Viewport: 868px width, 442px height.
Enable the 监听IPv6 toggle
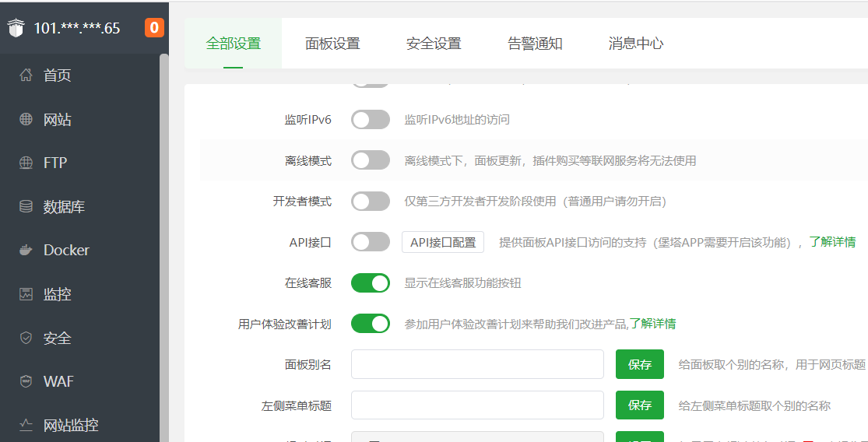(371, 119)
